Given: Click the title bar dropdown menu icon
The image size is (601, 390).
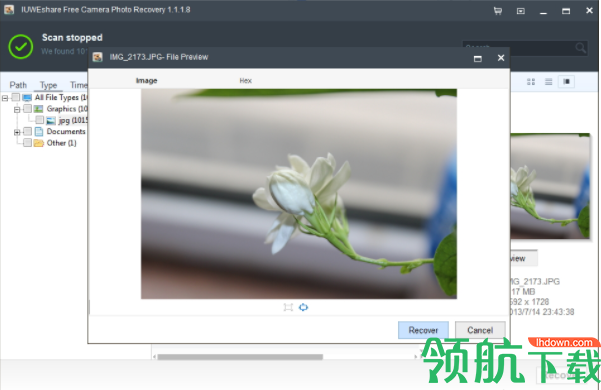Looking at the screenshot, I should (x=521, y=11).
